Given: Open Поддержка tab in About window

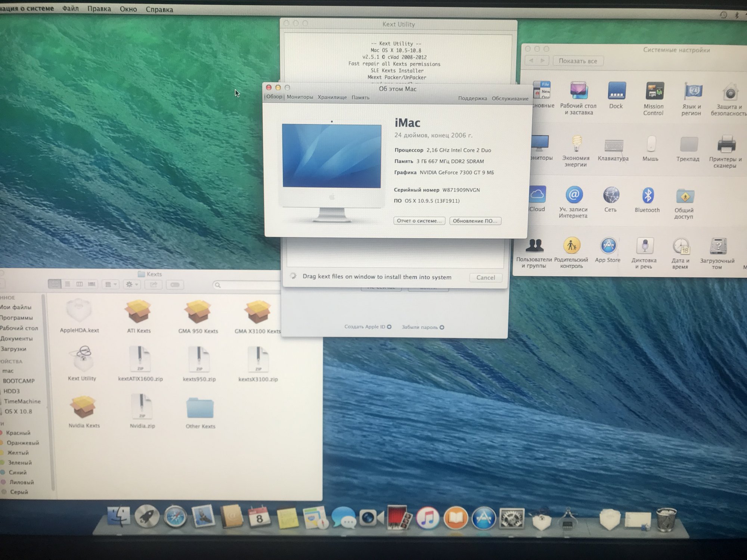Looking at the screenshot, I should [472, 99].
